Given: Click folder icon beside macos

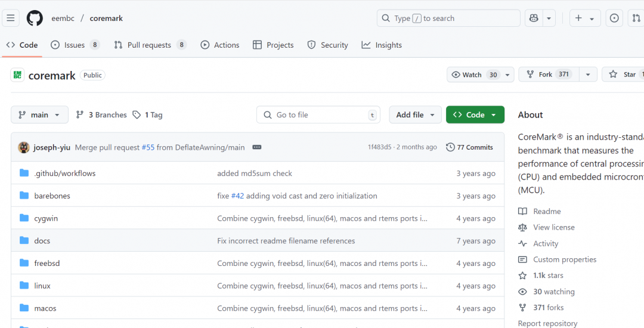Looking at the screenshot, I should point(24,308).
